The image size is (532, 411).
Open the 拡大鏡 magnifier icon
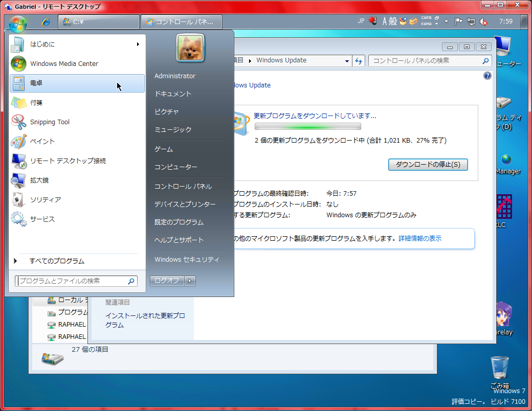click(x=18, y=180)
